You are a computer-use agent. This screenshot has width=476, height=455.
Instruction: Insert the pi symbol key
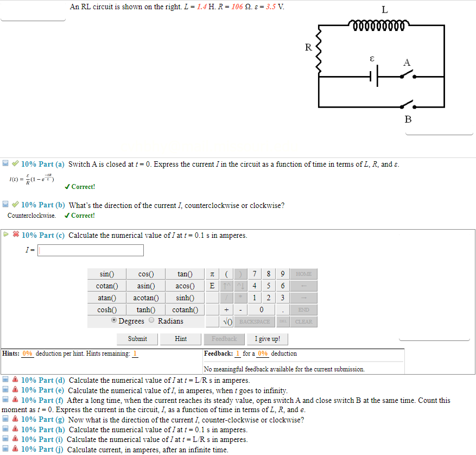pyautogui.click(x=212, y=274)
